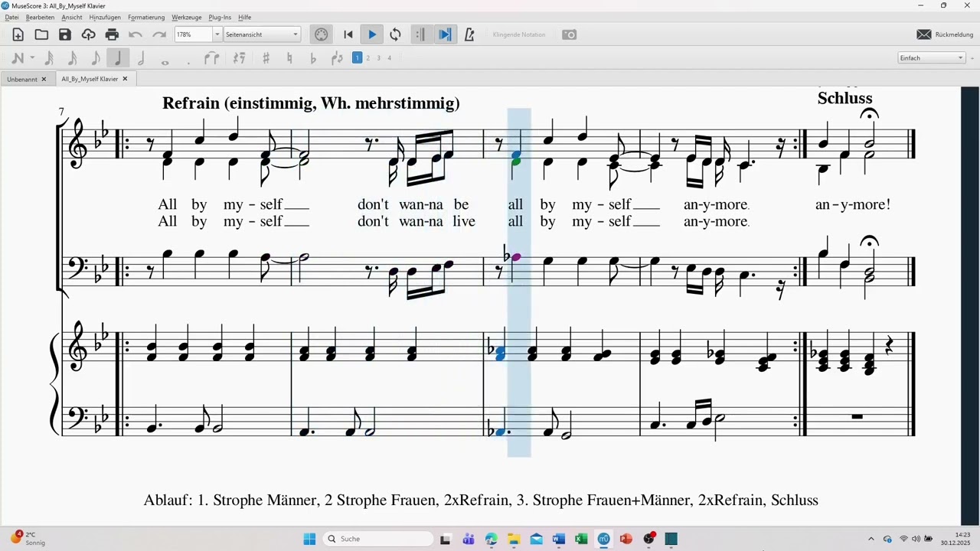Apply flat accidental
The height and width of the screenshot is (551, 980).
click(312, 58)
